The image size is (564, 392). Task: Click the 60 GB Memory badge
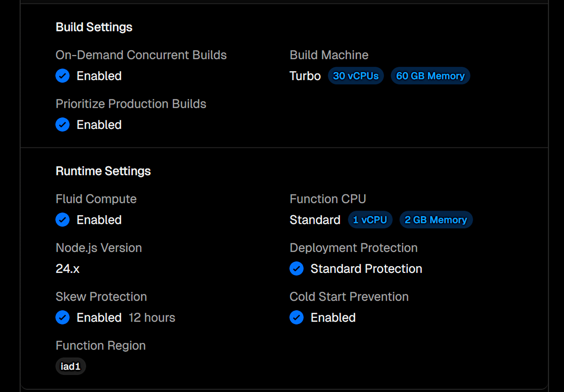[430, 76]
